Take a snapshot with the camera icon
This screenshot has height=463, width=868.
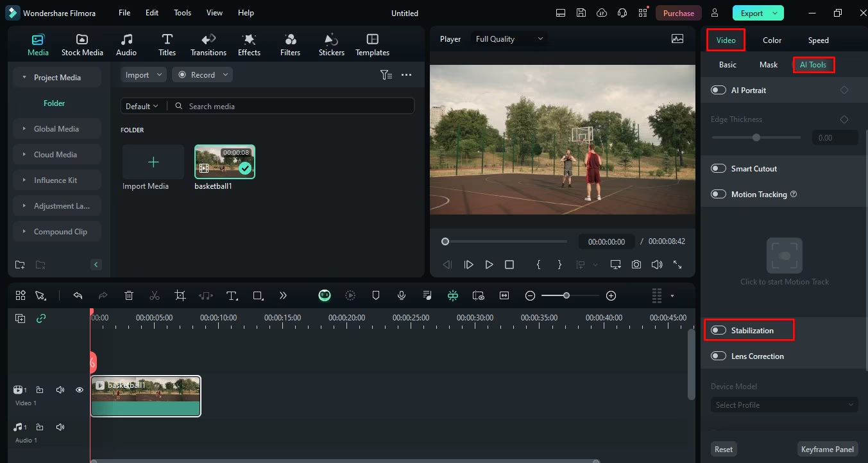click(636, 265)
